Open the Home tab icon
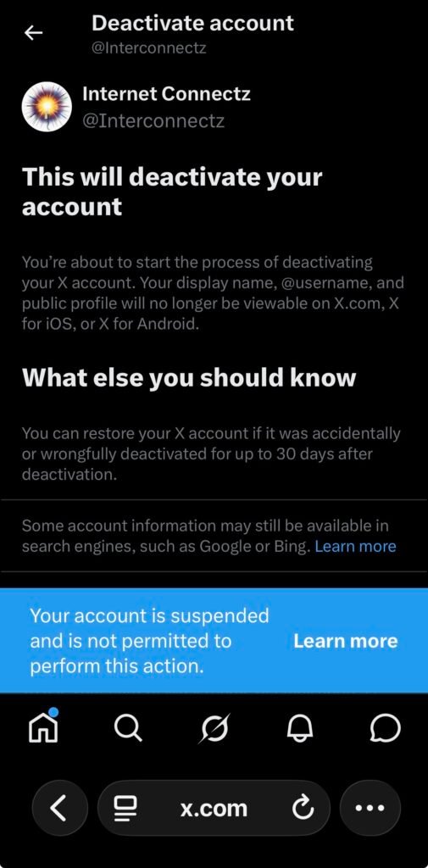428x868 pixels. tap(43, 726)
